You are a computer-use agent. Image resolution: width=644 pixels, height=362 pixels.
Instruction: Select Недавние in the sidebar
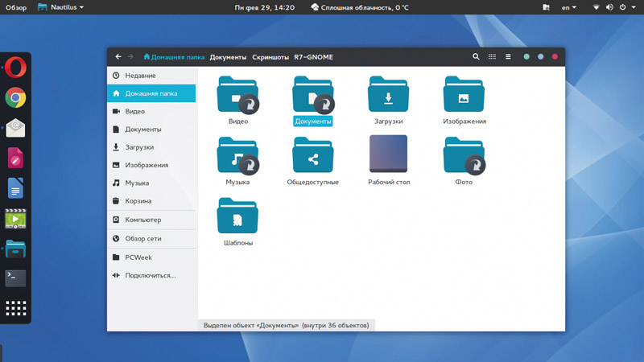click(x=151, y=76)
